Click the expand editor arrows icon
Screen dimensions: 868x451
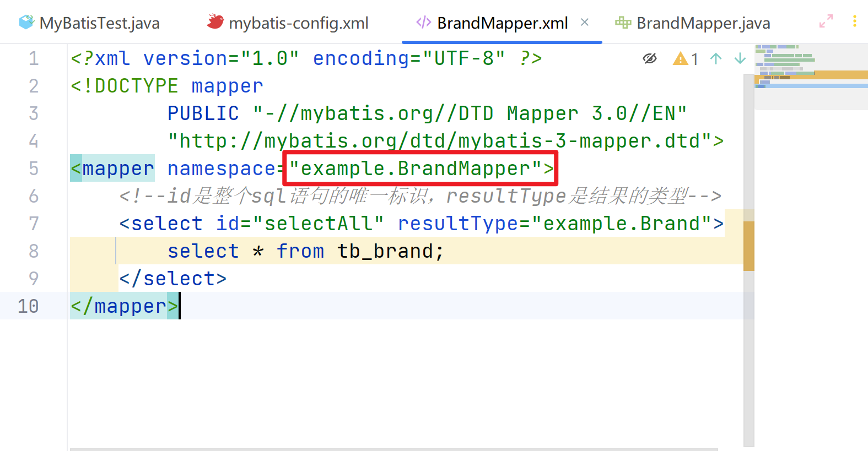826,21
